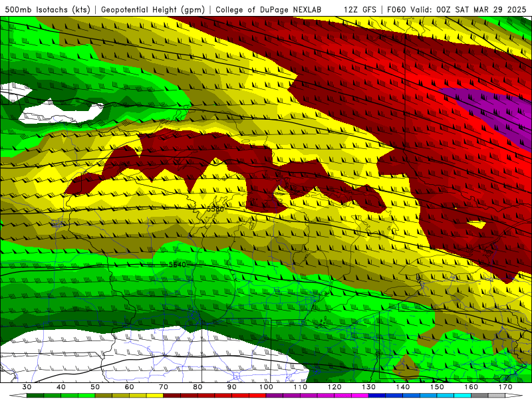Pick the dark green swatch right of 30
Screen dimensions: 532x399
[x=35, y=396]
